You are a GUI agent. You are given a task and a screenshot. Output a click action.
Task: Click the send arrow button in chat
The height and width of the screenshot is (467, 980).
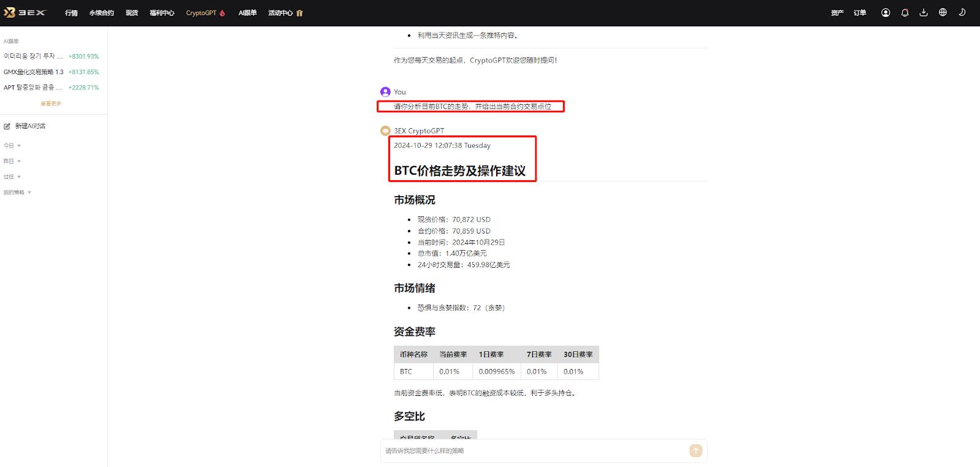click(x=696, y=450)
